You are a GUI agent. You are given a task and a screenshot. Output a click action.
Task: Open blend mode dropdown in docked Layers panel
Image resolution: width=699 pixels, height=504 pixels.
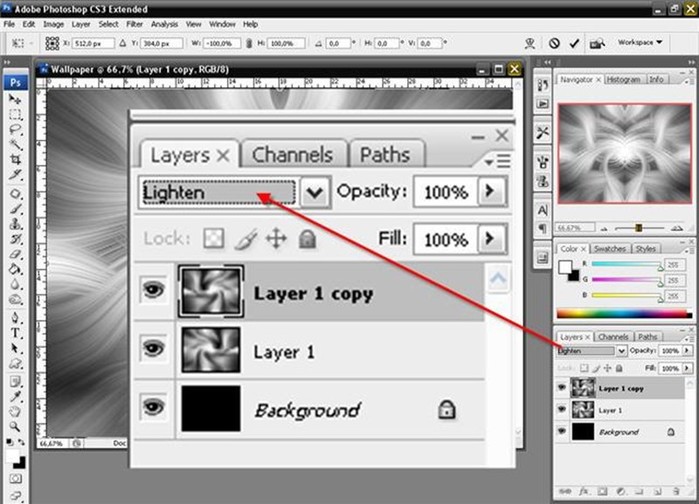[x=622, y=351]
